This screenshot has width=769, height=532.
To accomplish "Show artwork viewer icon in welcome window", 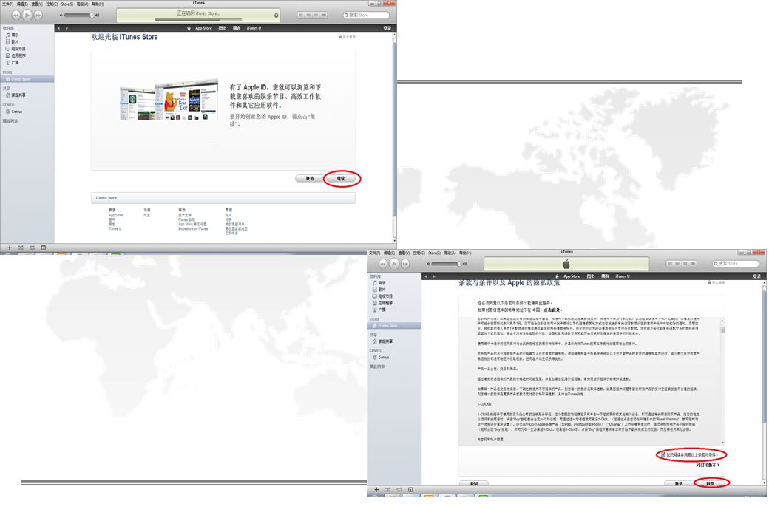I will pos(43,248).
